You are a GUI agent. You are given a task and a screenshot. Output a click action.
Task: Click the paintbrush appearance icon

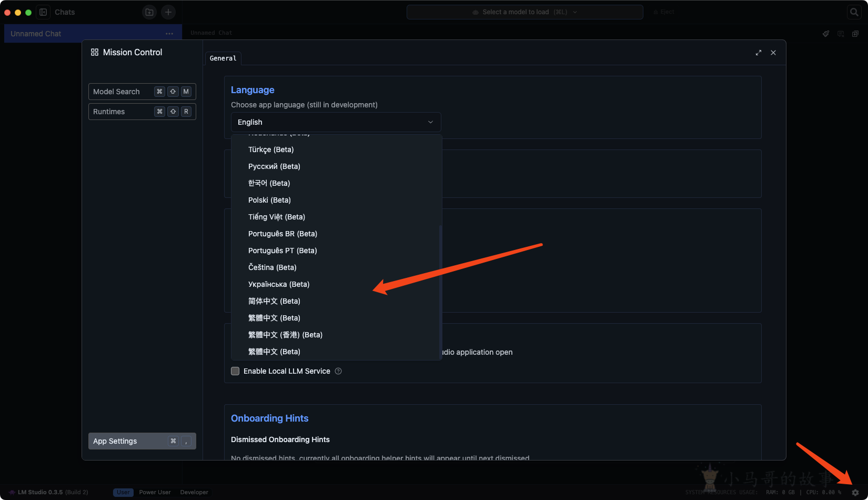coord(826,34)
